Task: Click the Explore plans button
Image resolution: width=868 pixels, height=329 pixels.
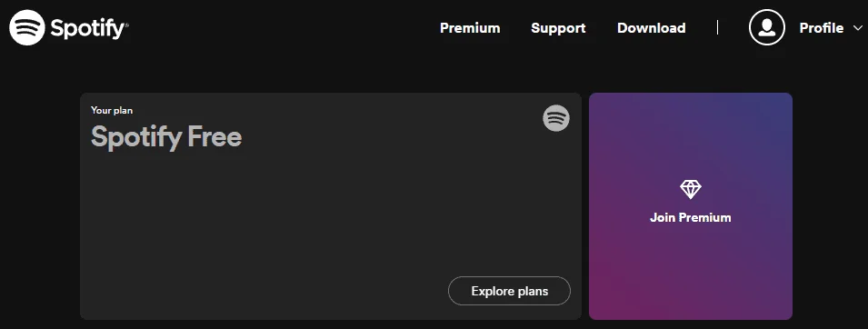Action: point(509,291)
